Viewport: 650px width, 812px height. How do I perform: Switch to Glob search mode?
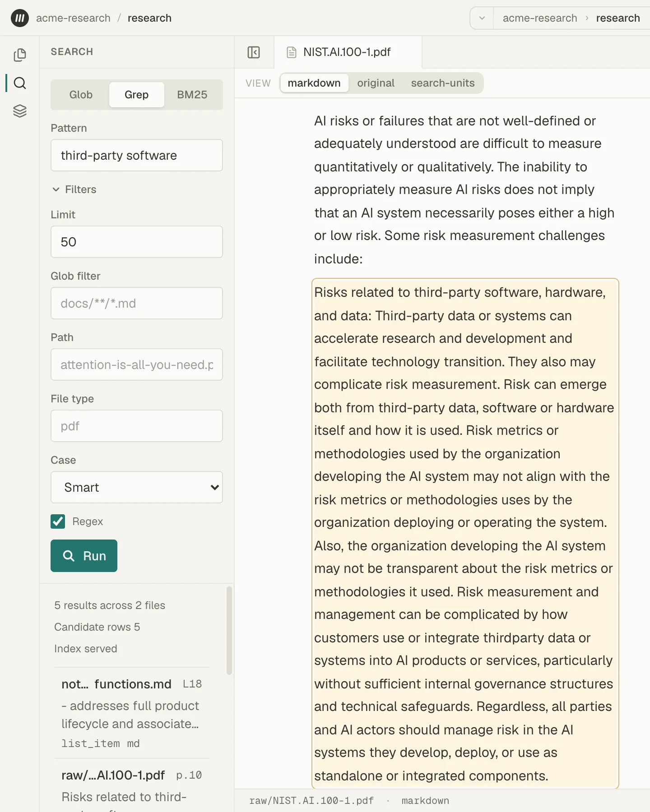[81, 95]
